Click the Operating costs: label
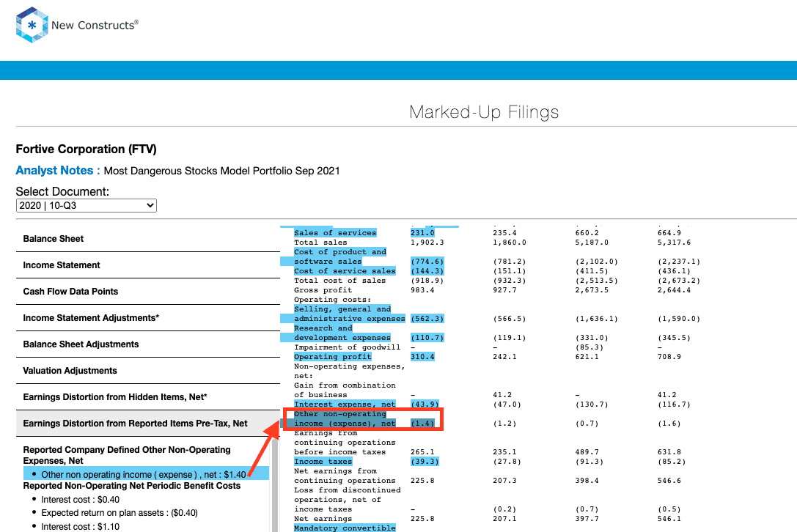 (x=332, y=300)
